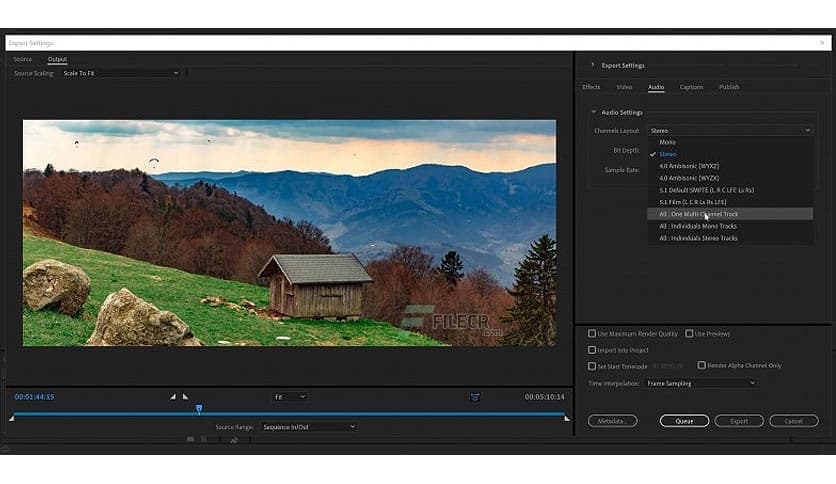Click the Queue button
This screenshot has height=484, width=836.
coord(684,421)
